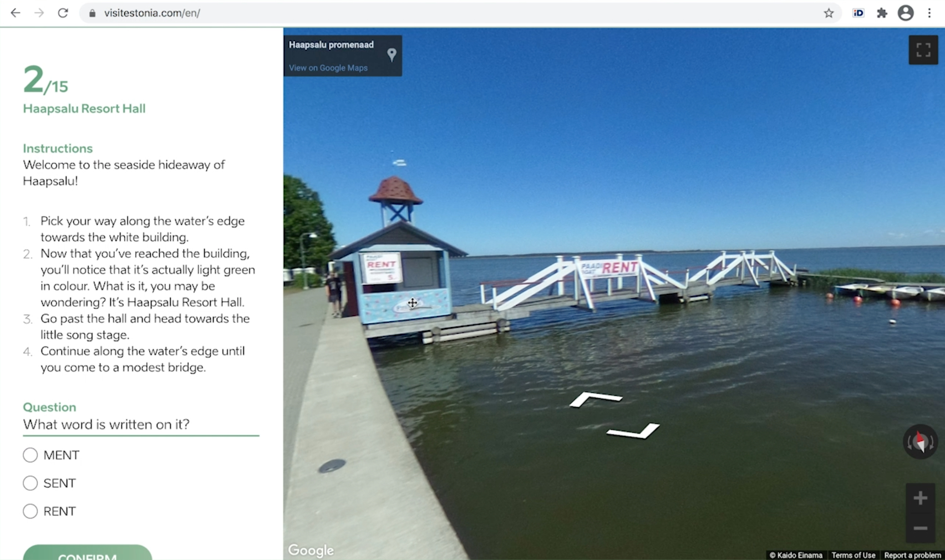The image size is (945, 560).
Task: Open the iD browser extension
Action: [x=858, y=13]
